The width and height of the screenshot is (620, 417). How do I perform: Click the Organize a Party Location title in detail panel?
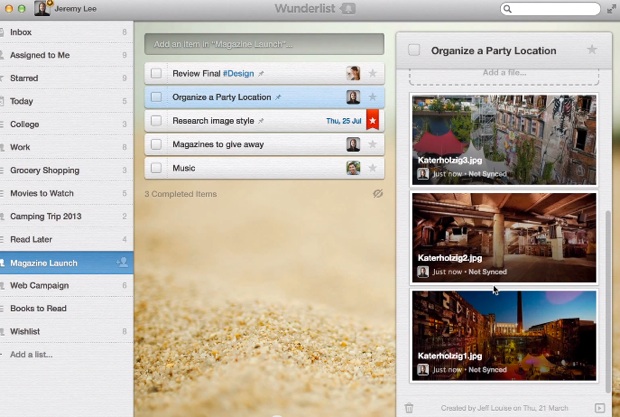click(x=493, y=51)
